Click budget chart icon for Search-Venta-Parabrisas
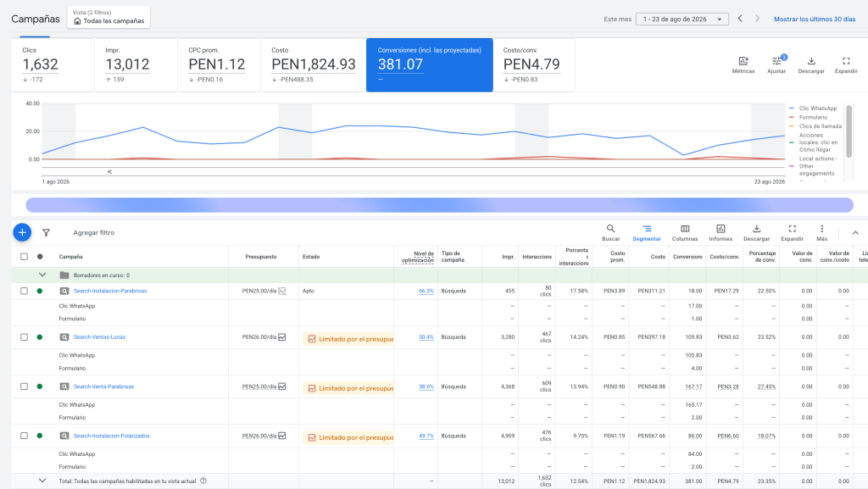 click(282, 386)
